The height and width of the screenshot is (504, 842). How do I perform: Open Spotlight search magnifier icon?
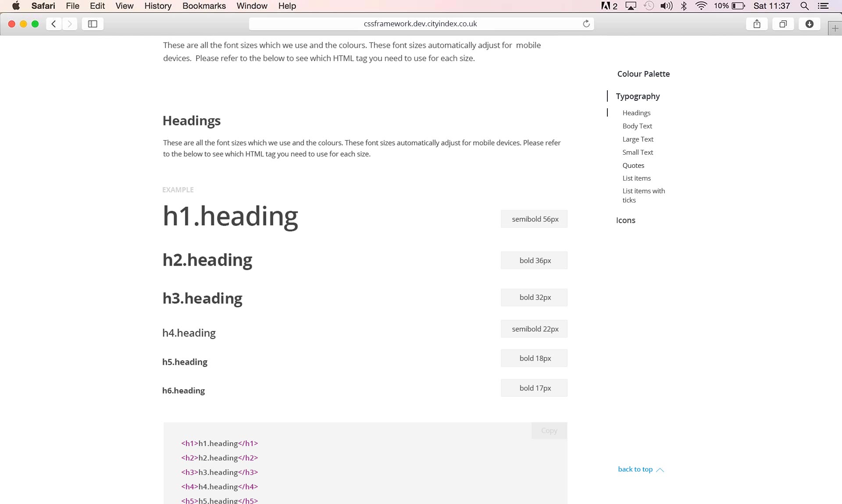tap(804, 6)
